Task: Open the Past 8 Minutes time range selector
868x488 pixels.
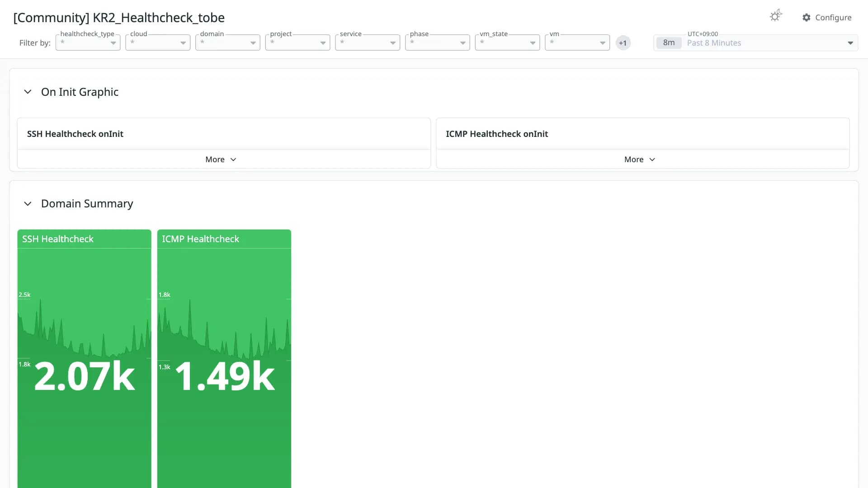Action: [x=755, y=43]
